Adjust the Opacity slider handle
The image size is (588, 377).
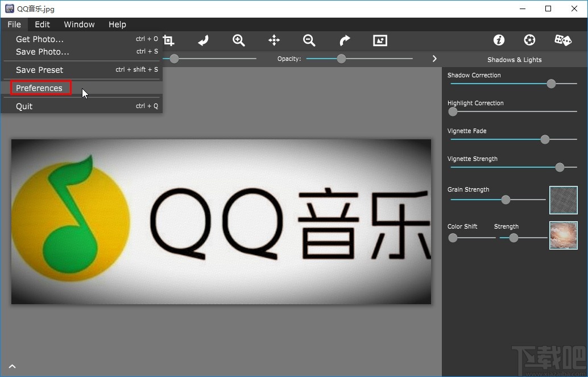[x=341, y=59]
